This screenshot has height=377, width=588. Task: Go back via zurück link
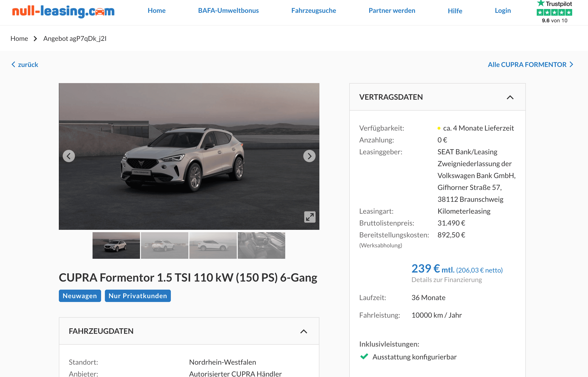25,64
